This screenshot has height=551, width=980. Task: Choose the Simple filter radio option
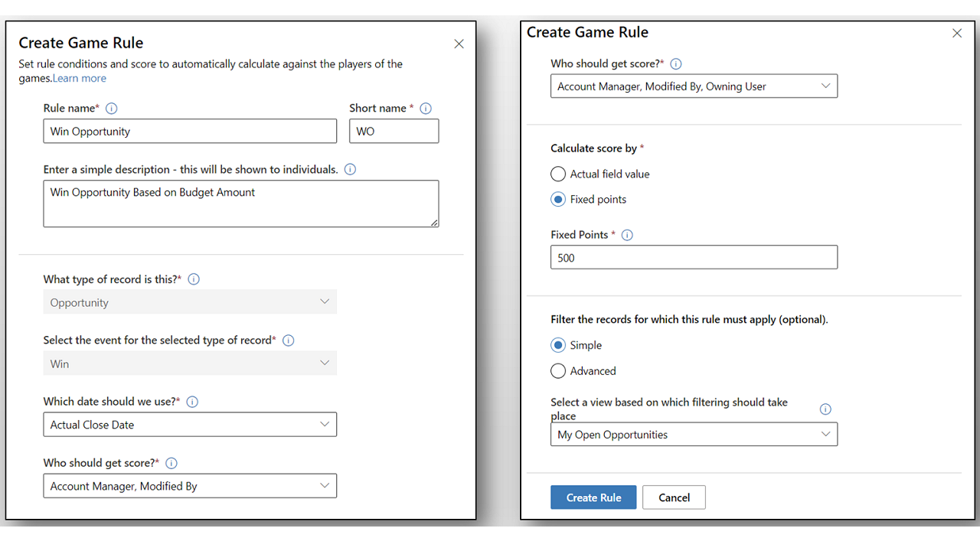(558, 346)
